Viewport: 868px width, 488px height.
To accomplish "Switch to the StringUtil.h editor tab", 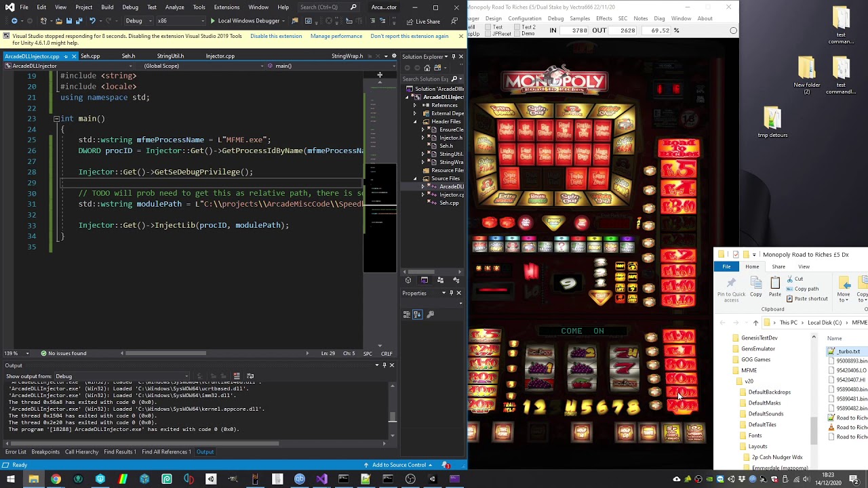I will click(170, 56).
